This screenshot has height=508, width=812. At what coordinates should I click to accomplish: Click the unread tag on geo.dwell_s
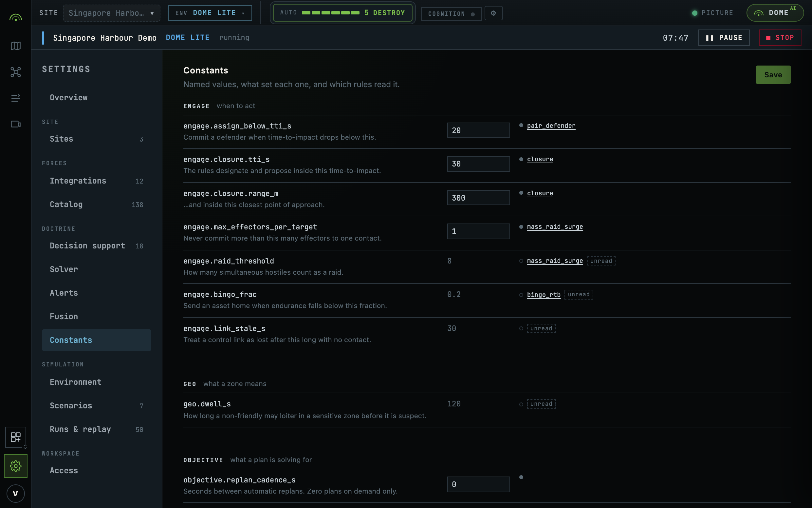pos(541,404)
